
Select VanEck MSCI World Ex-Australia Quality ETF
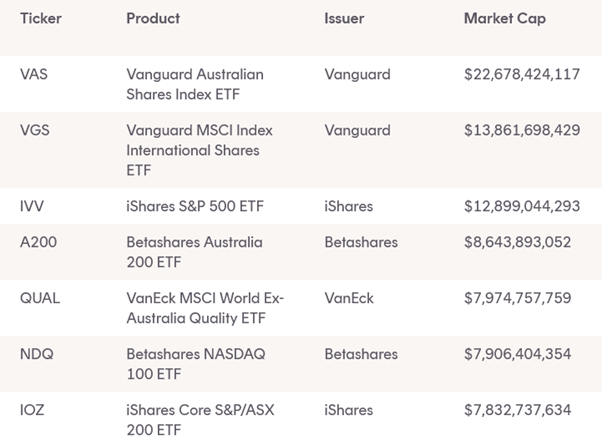click(x=205, y=307)
